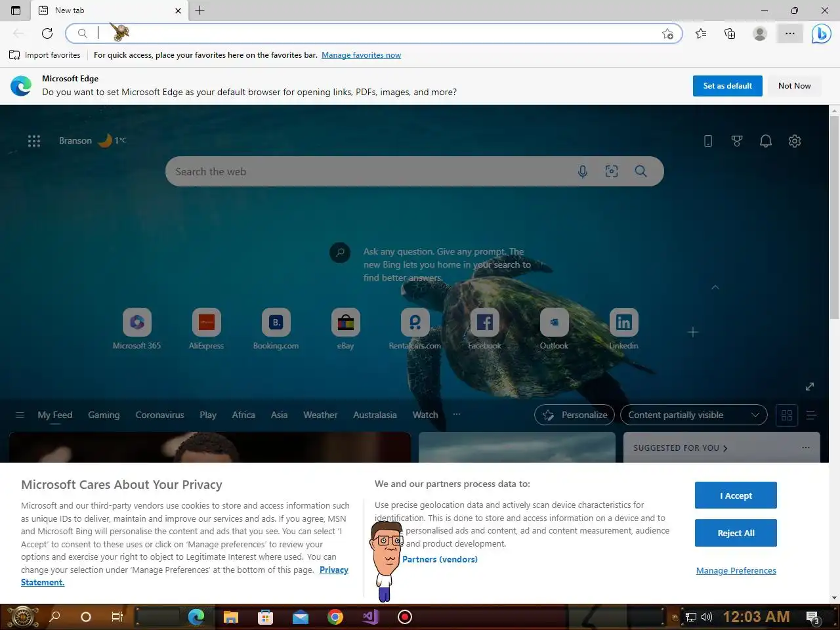This screenshot has width=840, height=630.
Task: Collapse quick links with up chevron
Action: tap(715, 287)
